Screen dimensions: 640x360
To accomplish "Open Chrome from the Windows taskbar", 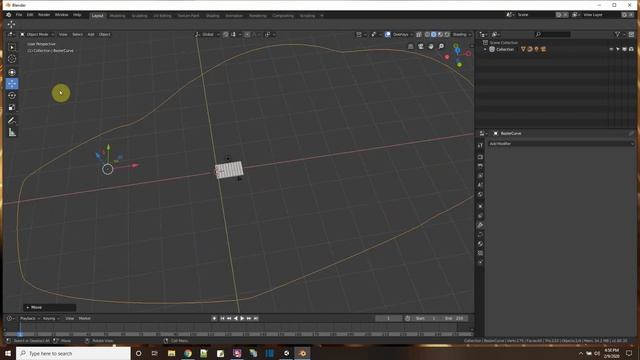I will coord(188,353).
